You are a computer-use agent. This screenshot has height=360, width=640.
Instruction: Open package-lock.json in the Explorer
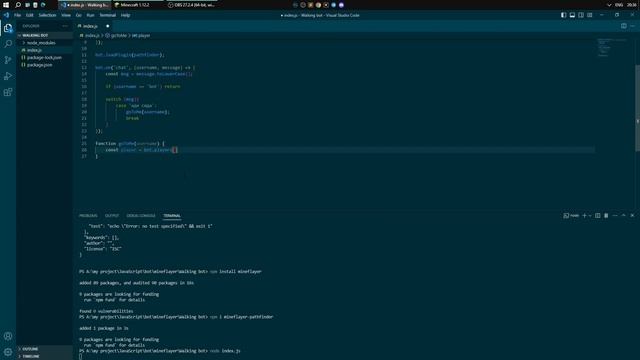[x=44, y=58]
